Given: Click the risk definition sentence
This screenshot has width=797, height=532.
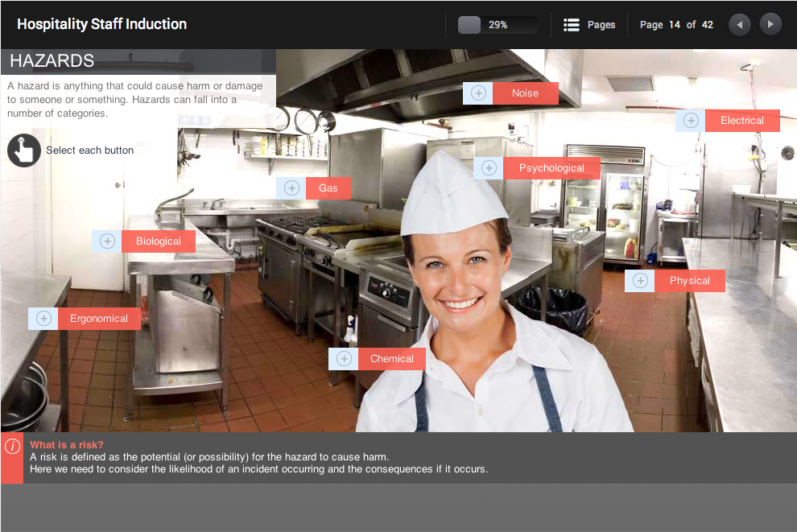Looking at the screenshot, I should click(x=209, y=457).
